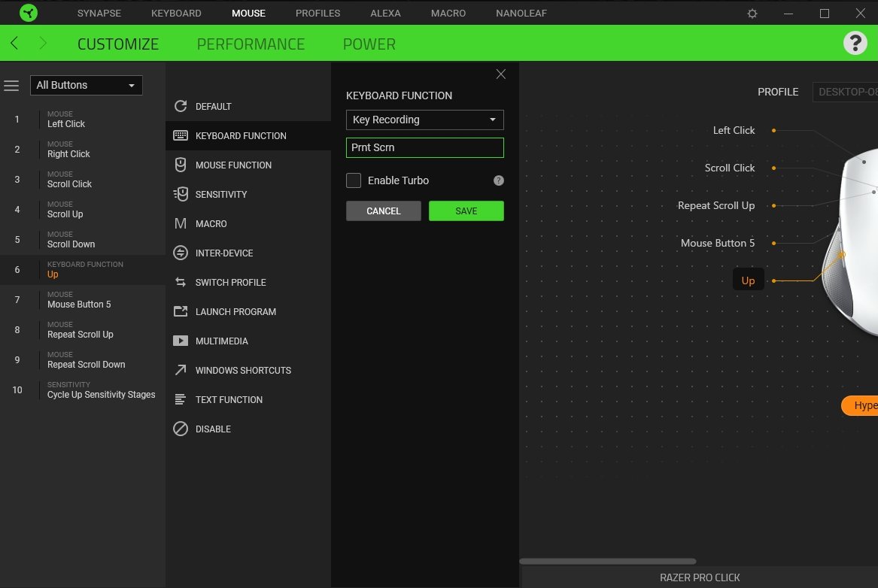Click the orange Up label on mouse diagram
The height and width of the screenshot is (588, 878).
click(x=748, y=280)
